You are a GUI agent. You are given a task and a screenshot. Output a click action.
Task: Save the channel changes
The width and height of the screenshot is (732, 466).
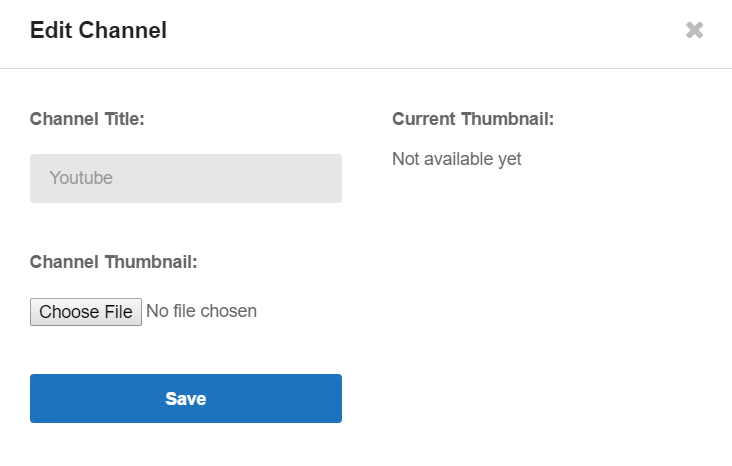pyautogui.click(x=186, y=398)
